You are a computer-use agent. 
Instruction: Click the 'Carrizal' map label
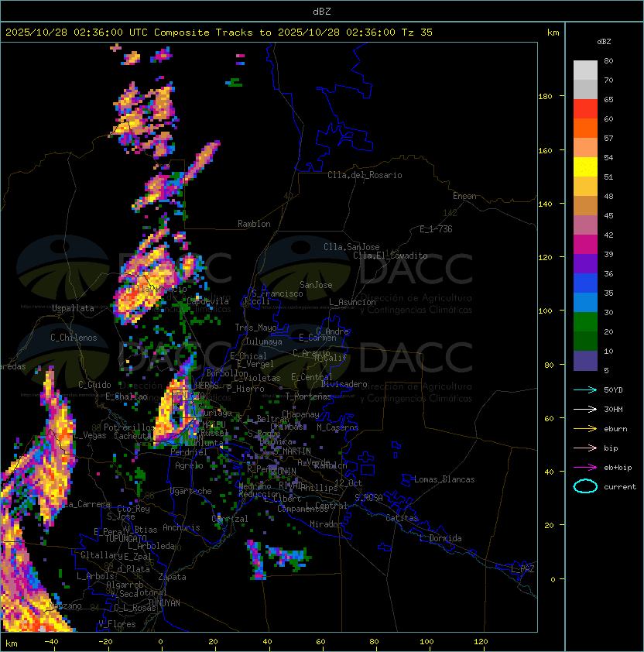coord(230,519)
